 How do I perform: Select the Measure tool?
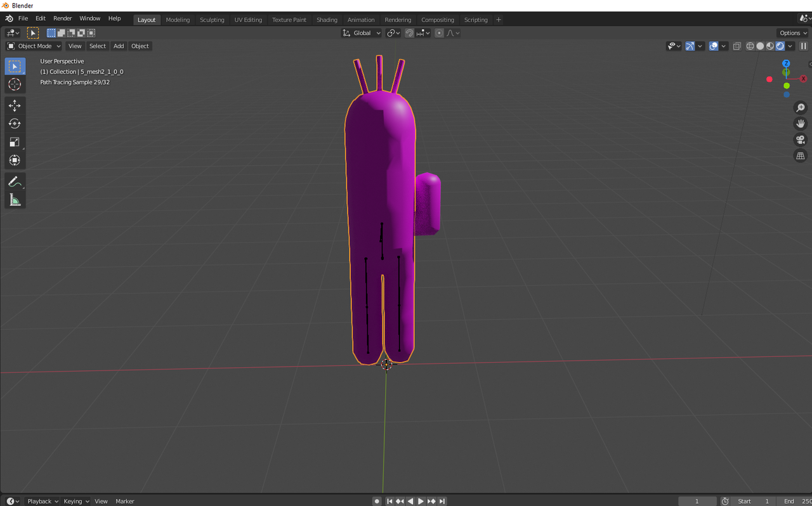pyautogui.click(x=15, y=200)
